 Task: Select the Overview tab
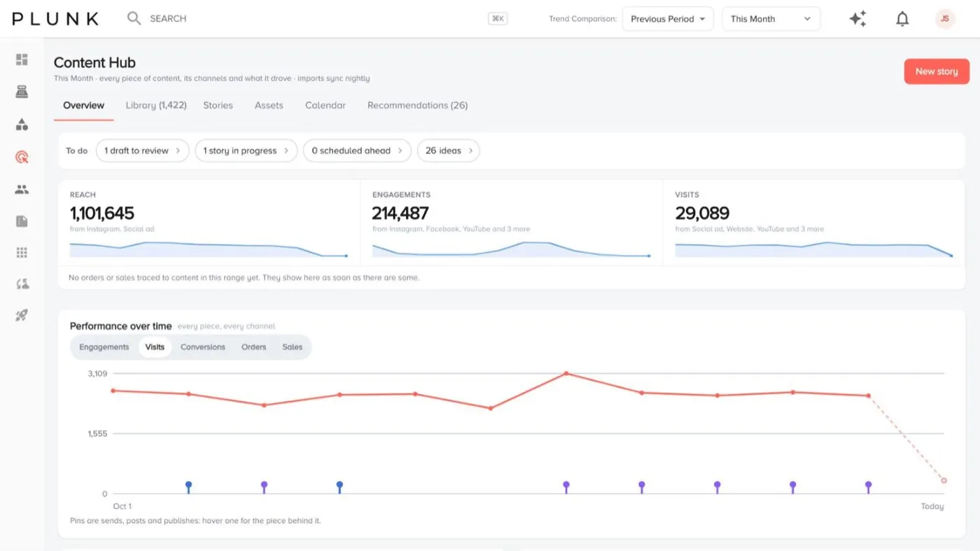[x=84, y=106]
